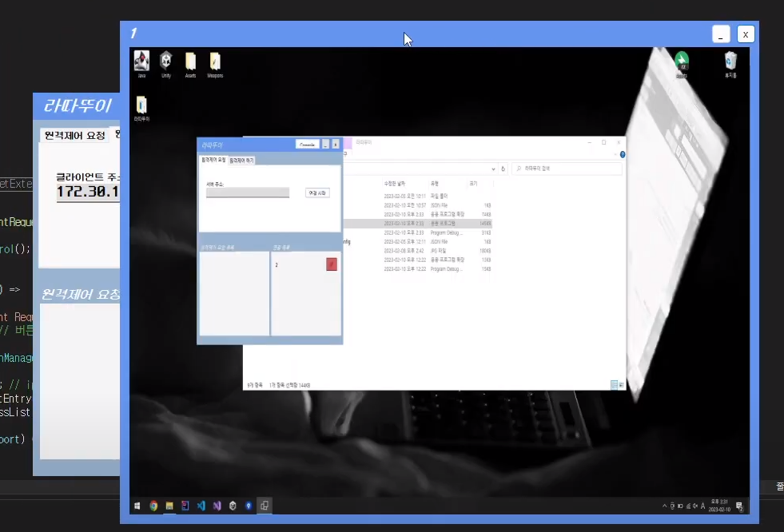
Task: Open the Assets folder on the desktop
Action: coord(189,62)
